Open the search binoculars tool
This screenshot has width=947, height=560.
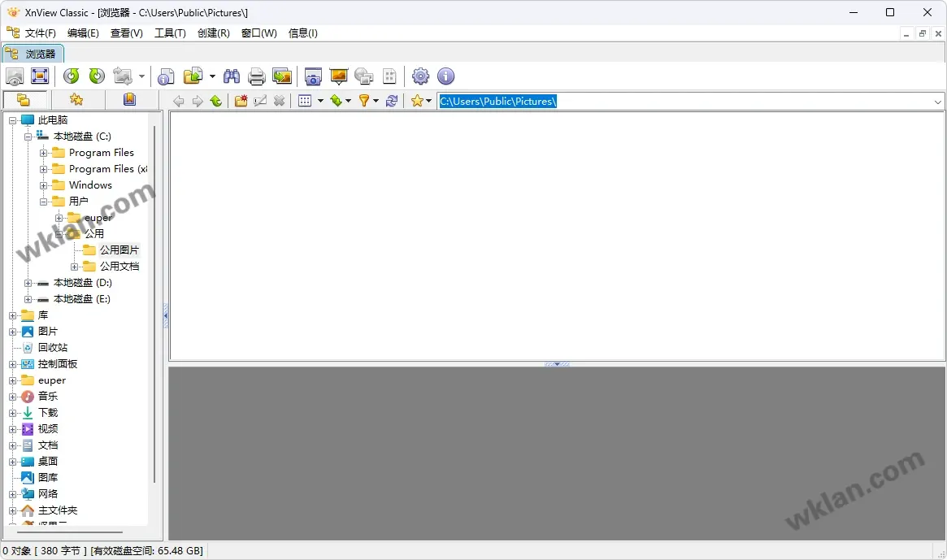232,76
